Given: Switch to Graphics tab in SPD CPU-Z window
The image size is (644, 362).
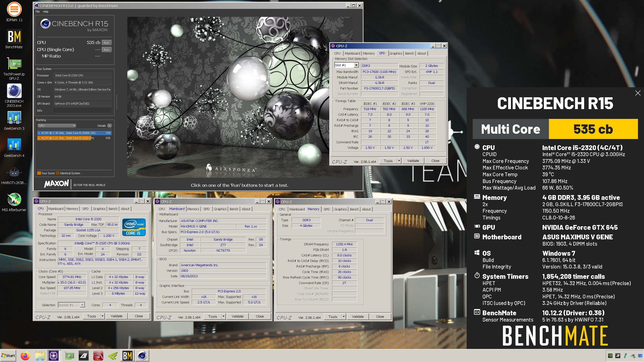Looking at the screenshot, I should click(x=396, y=54).
